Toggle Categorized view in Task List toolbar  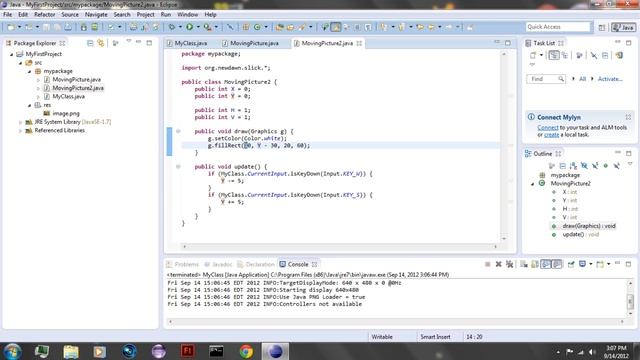tap(553, 55)
